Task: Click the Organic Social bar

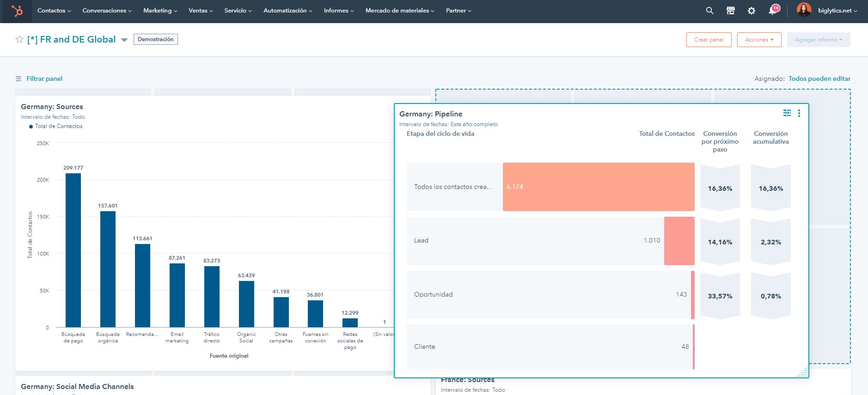Action: tap(246, 304)
